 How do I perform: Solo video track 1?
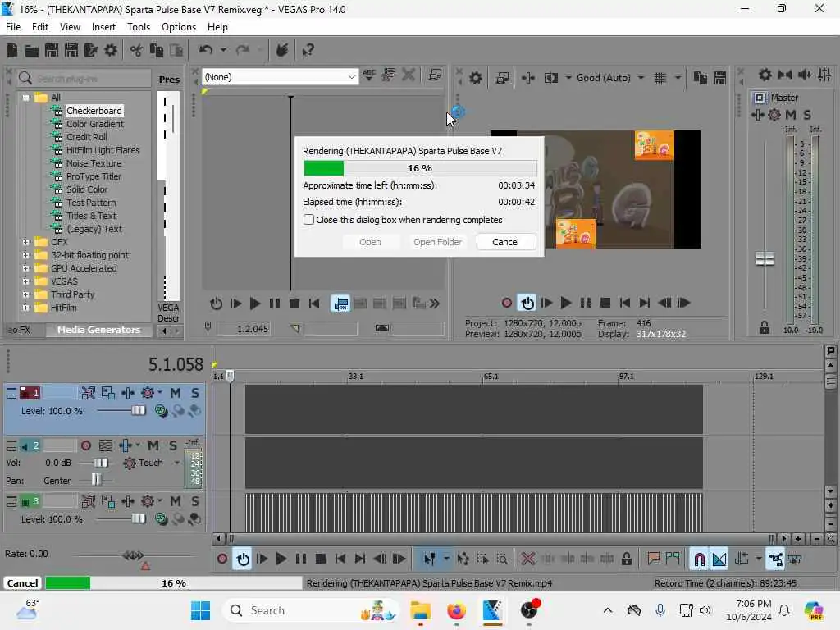point(195,393)
